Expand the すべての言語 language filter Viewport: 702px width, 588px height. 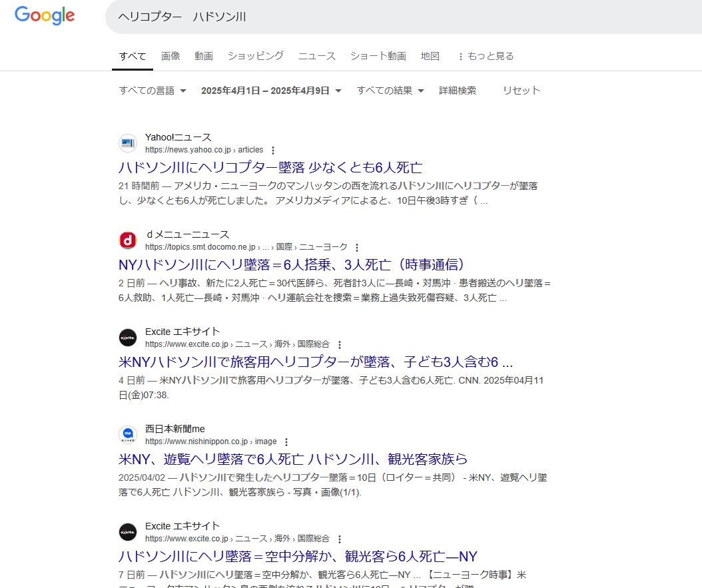pos(153,91)
